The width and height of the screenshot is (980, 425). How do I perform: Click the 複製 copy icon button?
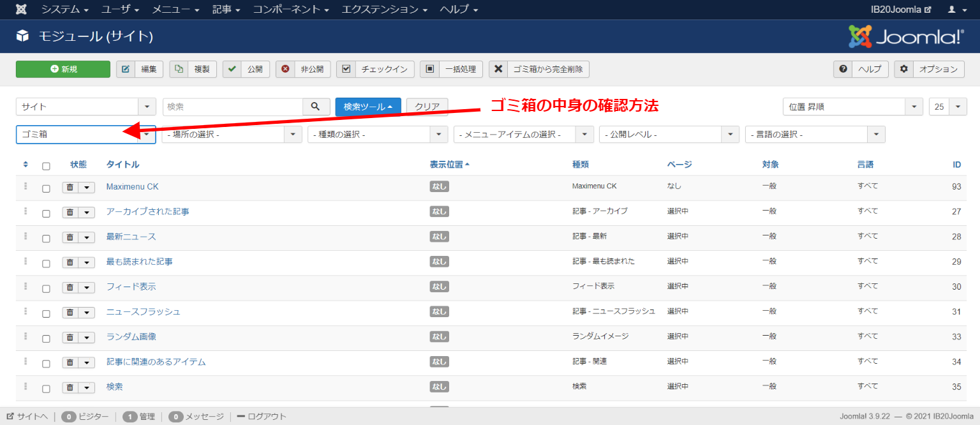coord(179,70)
